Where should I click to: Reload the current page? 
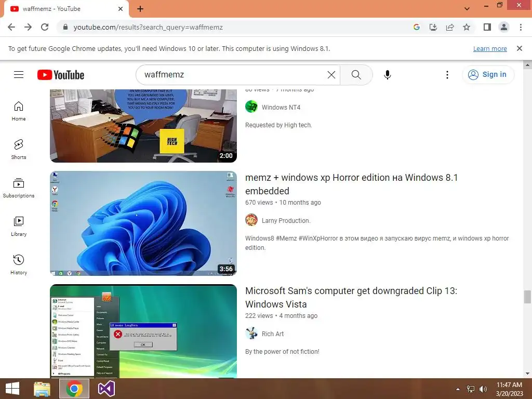coord(45,27)
